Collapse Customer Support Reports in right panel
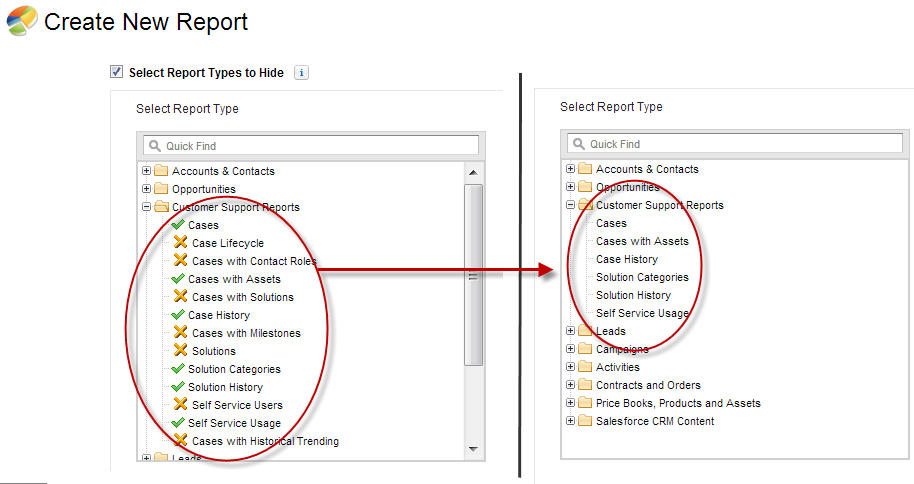This screenshot has height=484, width=914. pyautogui.click(x=571, y=205)
